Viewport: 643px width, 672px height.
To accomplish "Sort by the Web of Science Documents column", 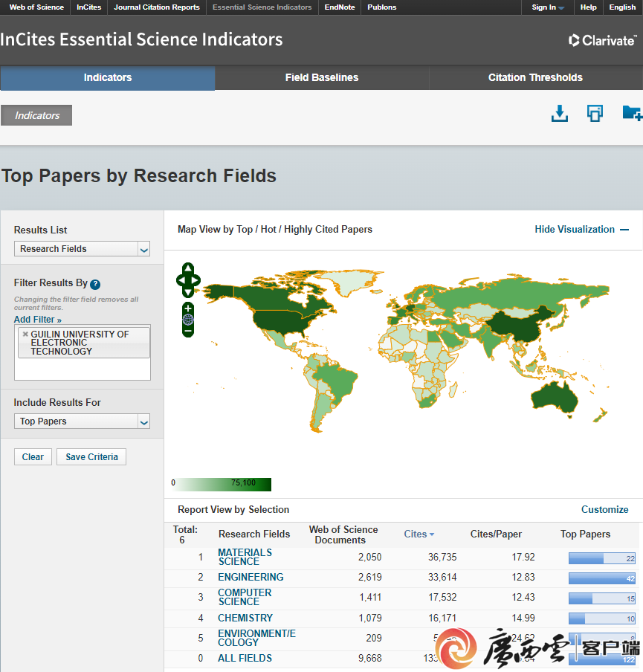I will click(343, 534).
